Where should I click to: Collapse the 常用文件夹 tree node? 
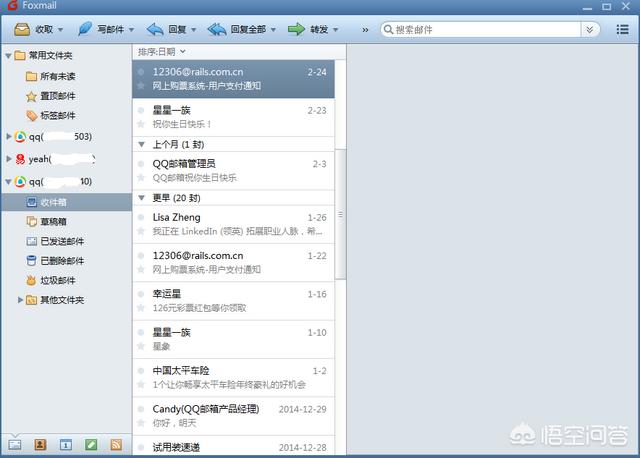[x=8, y=56]
